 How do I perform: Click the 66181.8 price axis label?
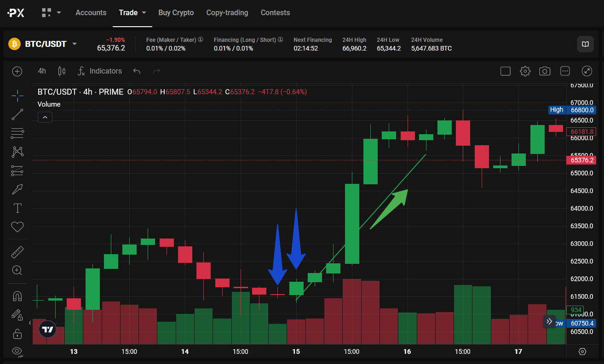pos(582,131)
